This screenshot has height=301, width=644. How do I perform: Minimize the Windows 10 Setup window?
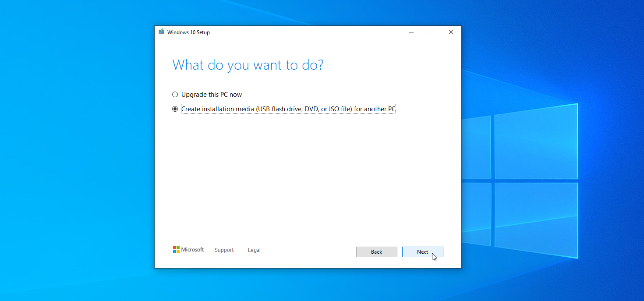[x=411, y=32]
